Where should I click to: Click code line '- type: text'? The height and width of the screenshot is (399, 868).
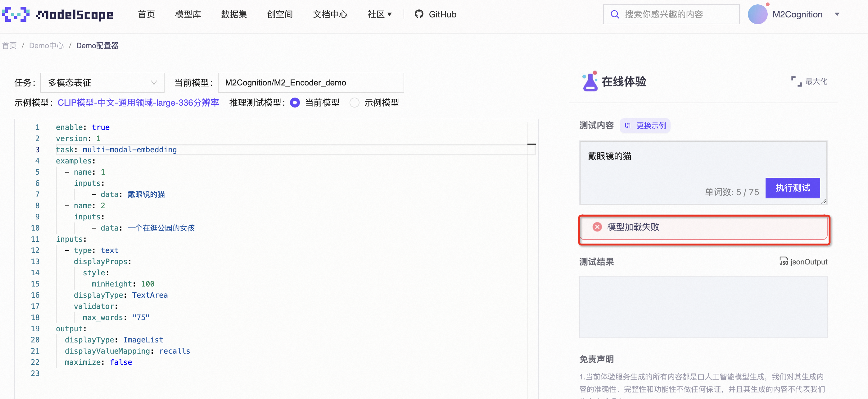point(92,250)
